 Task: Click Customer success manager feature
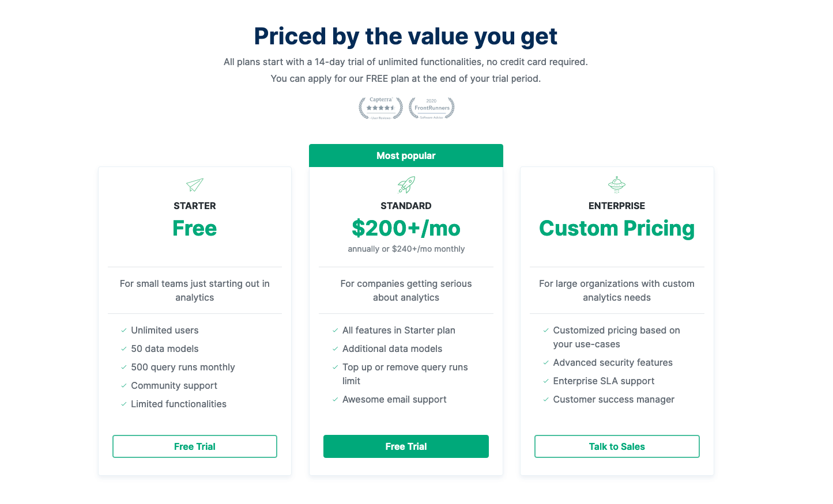[x=613, y=399]
